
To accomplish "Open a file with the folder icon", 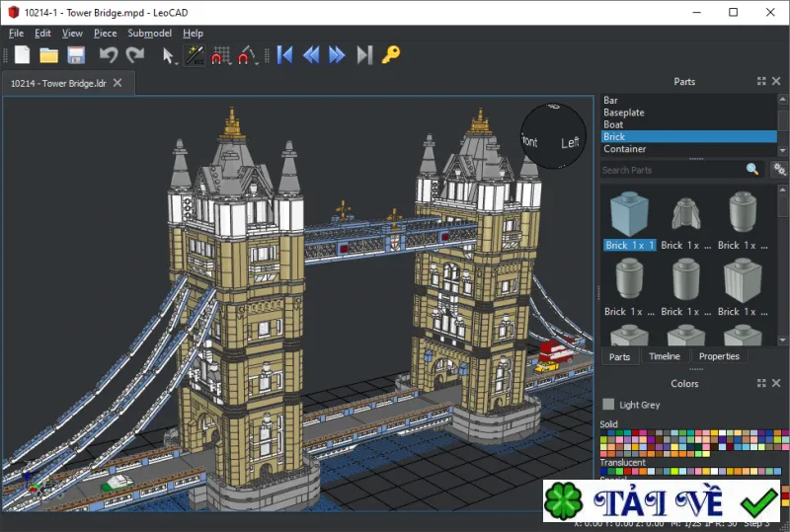I will pos(48,55).
